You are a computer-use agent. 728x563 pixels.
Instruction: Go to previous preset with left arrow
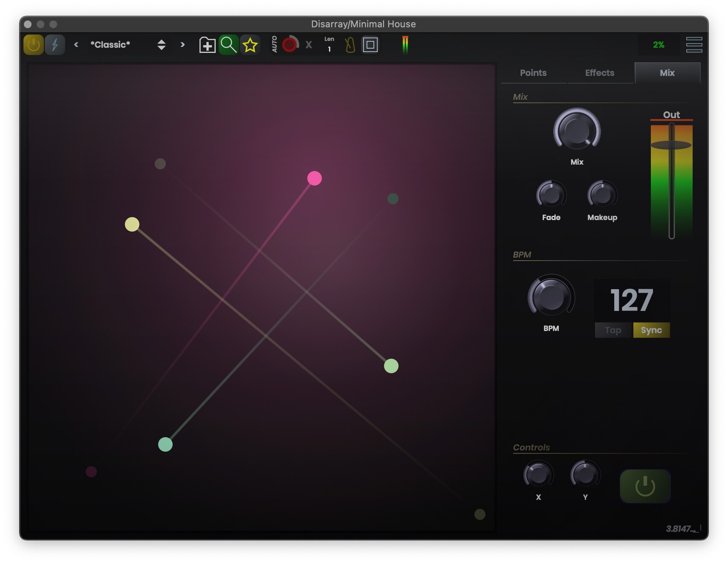[x=76, y=45]
